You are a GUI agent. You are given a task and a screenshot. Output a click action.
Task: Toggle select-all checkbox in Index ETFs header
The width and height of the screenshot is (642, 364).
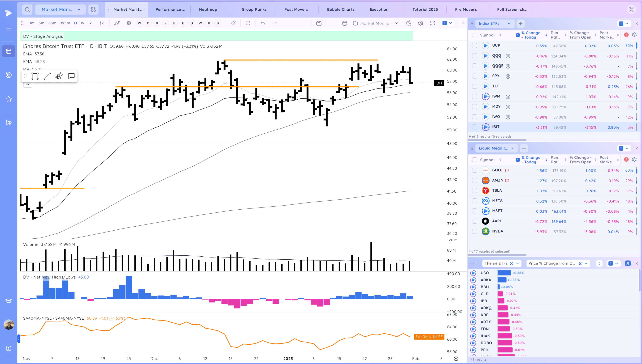pos(474,35)
